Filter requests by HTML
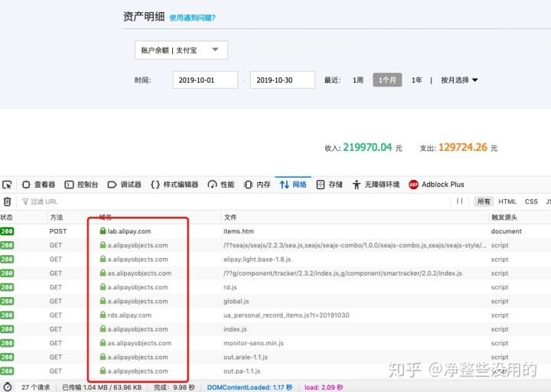The height and width of the screenshot is (392, 551). 507,201
